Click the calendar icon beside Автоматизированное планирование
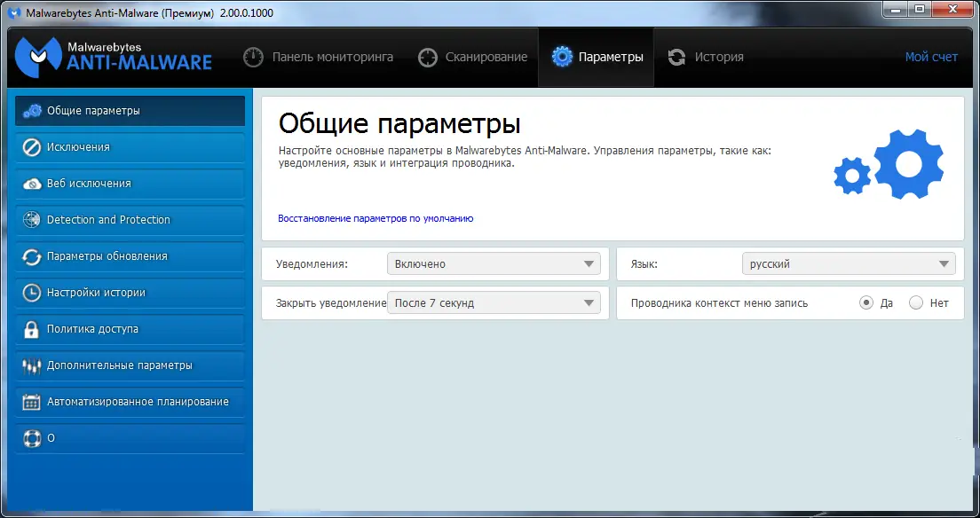Screen dimensions: 980x518 (x=31, y=402)
